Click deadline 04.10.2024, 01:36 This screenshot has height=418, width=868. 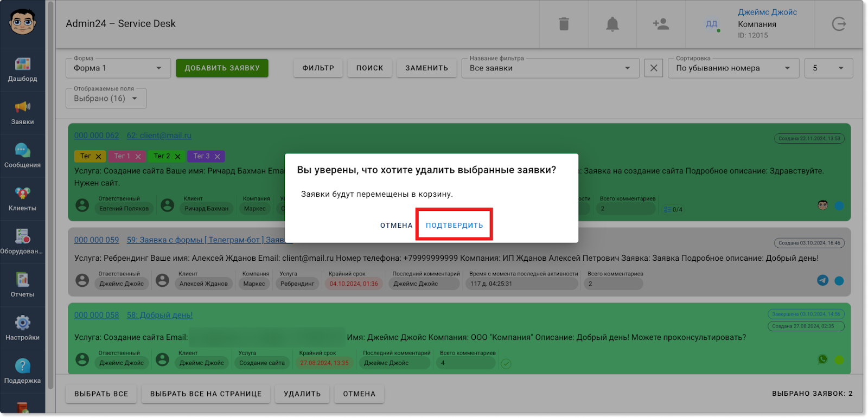coord(354,284)
